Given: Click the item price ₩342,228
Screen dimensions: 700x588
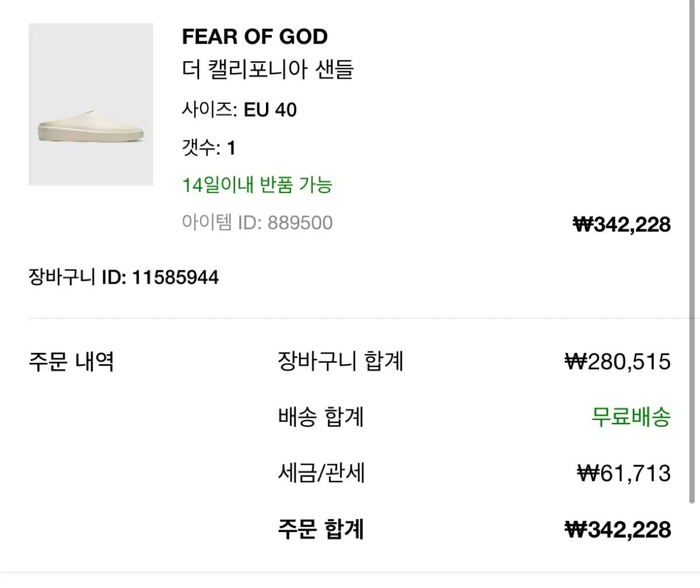Looking at the screenshot, I should click(x=622, y=224).
